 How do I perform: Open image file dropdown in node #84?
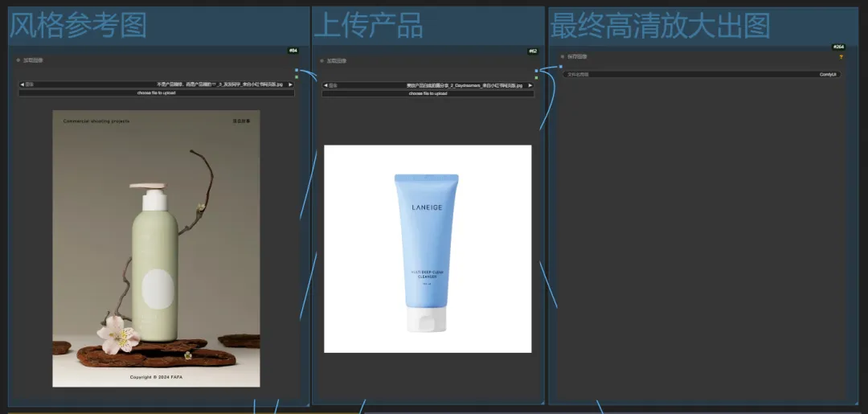point(156,84)
